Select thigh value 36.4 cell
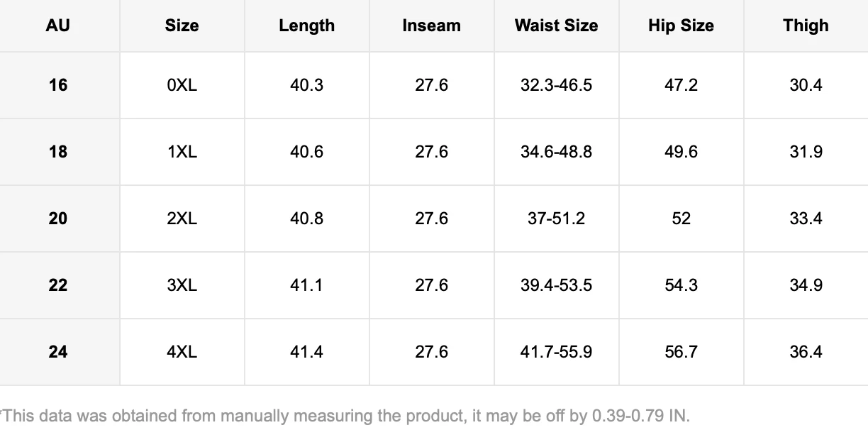The height and width of the screenshot is (430, 868). tap(806, 352)
